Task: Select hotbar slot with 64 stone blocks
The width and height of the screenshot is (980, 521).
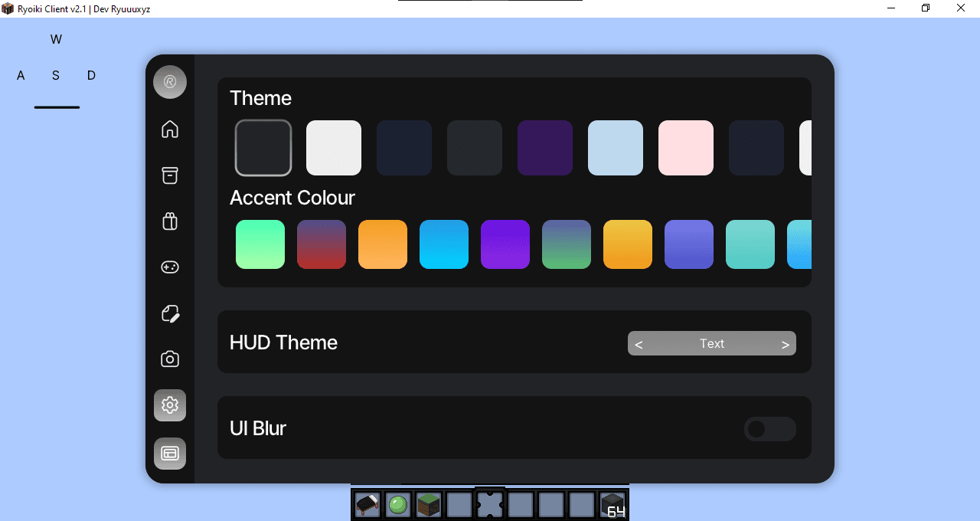Action: point(612,505)
